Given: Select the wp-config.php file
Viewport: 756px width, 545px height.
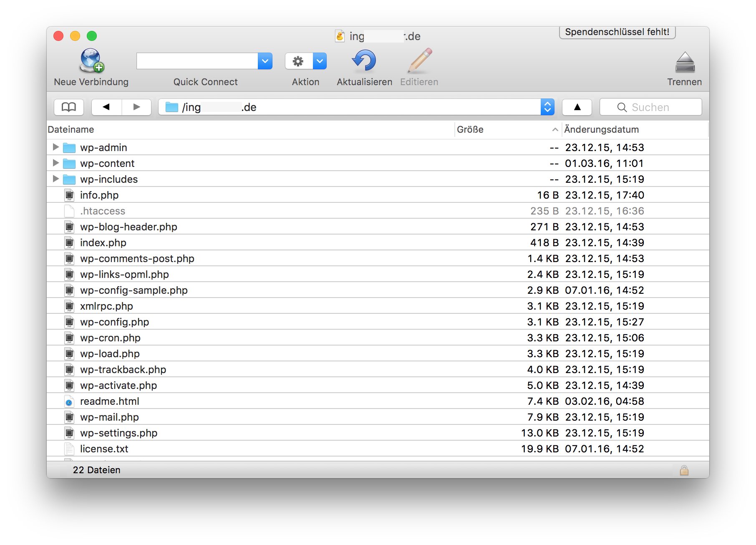Looking at the screenshot, I should point(115,322).
